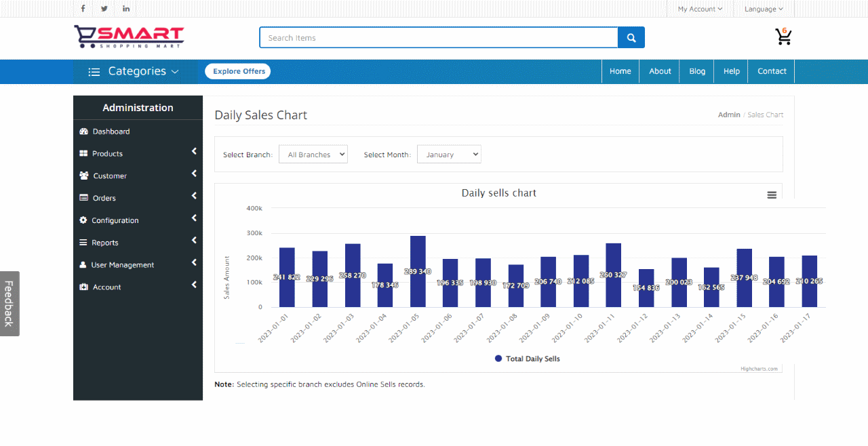Open the Dashboard from the sidebar
The height and width of the screenshot is (446, 868).
coord(83,131)
